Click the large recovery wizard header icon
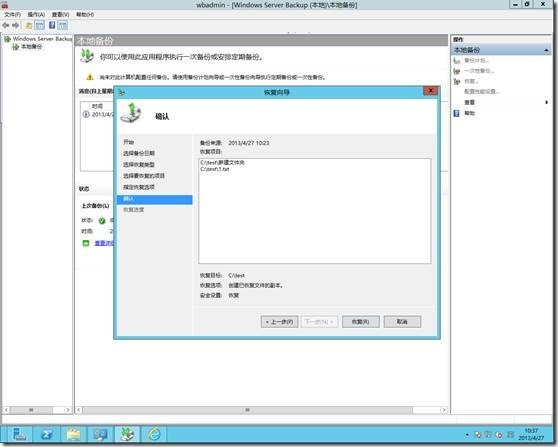The height and width of the screenshot is (447, 558). click(x=131, y=113)
